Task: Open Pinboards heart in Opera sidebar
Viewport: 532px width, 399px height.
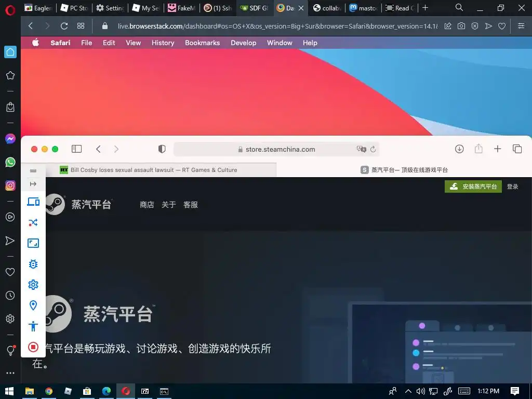Action: click(x=10, y=272)
